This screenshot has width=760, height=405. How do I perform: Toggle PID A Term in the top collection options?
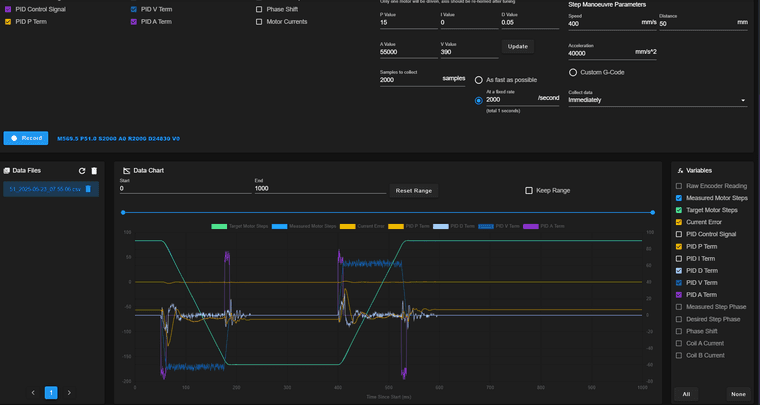pos(134,22)
